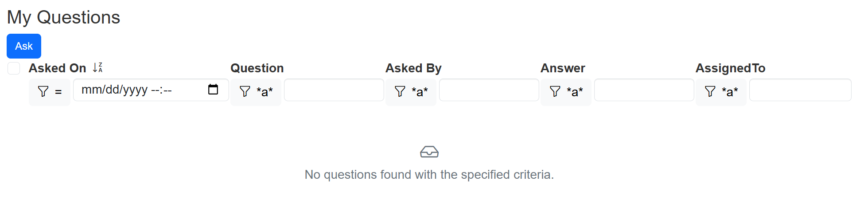
Task: Open the calendar date picker icon
Action: [213, 90]
